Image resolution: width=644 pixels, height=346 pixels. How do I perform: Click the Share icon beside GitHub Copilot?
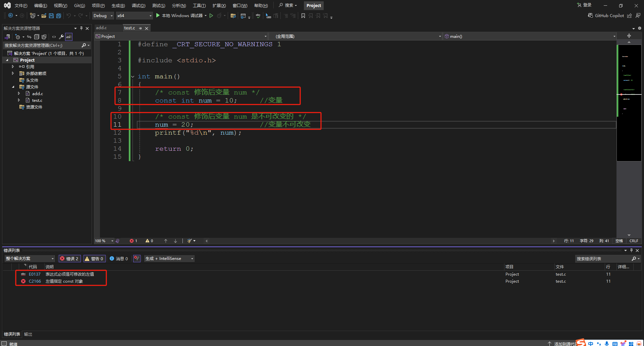630,16
